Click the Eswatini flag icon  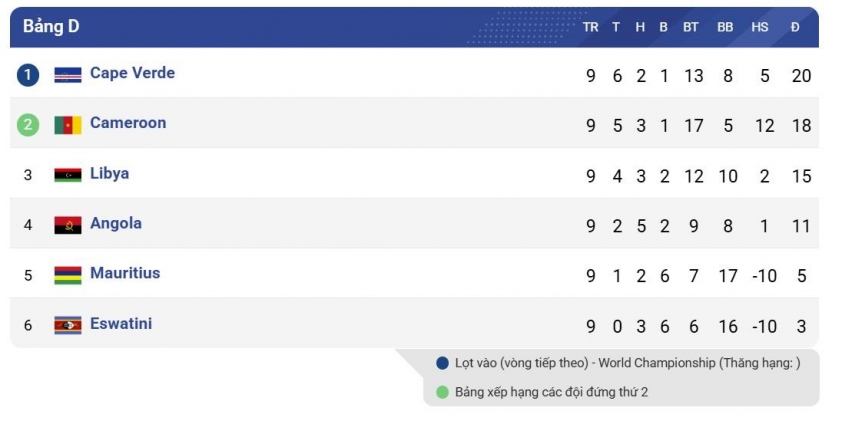[68, 325]
